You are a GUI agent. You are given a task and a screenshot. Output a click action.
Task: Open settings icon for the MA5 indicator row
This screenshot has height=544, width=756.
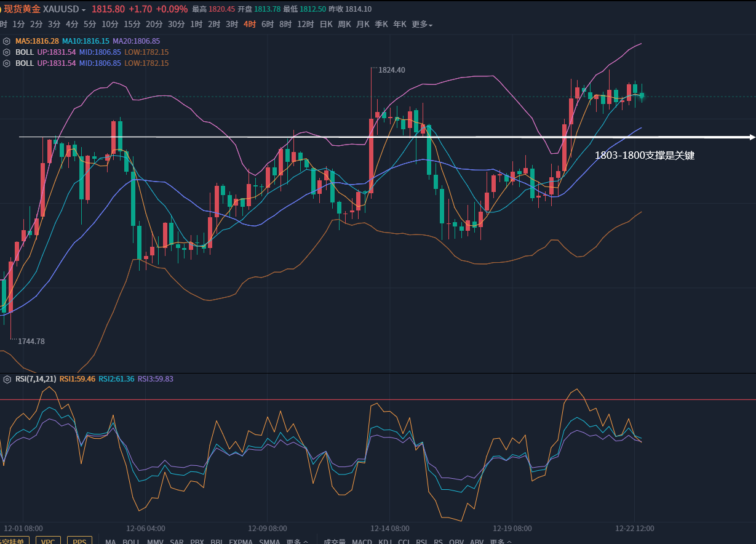(7, 41)
